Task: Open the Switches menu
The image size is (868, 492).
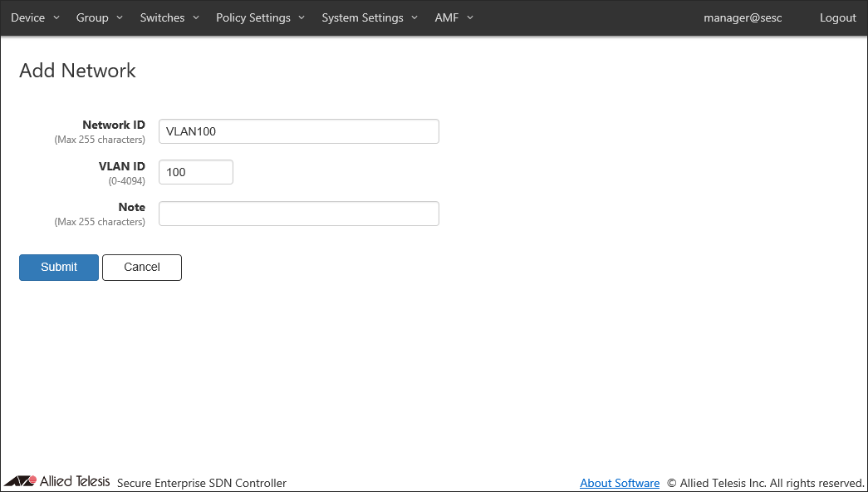Action: (x=162, y=17)
